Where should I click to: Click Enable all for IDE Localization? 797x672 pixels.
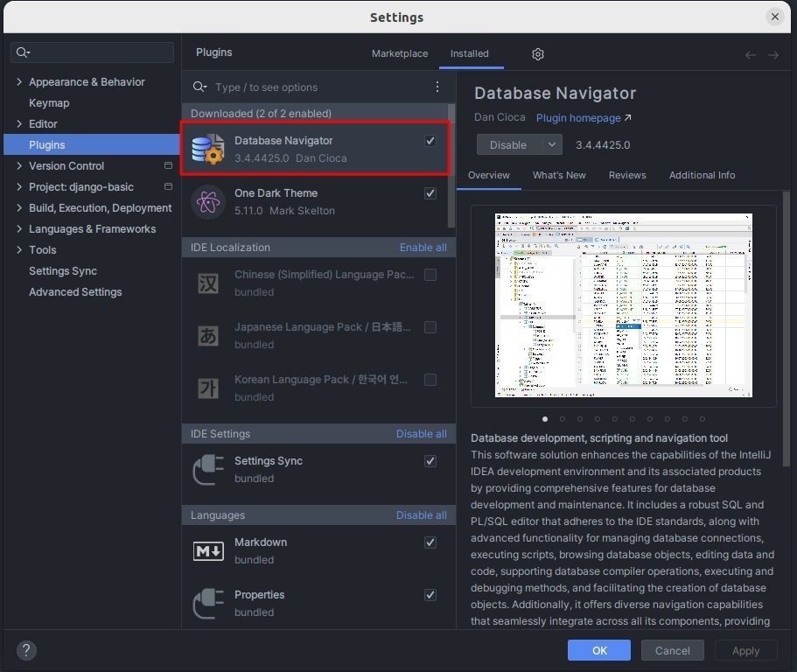(x=423, y=248)
